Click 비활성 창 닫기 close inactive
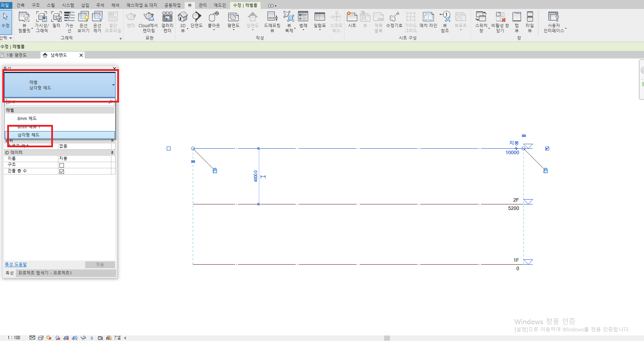This screenshot has width=644, height=341. click(500, 22)
